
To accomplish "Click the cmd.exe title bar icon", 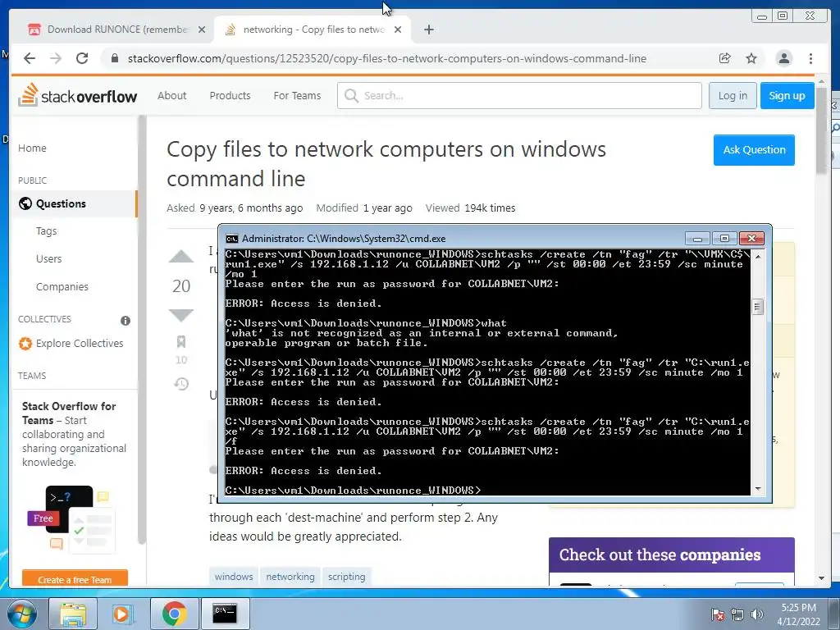I will 232,239.
